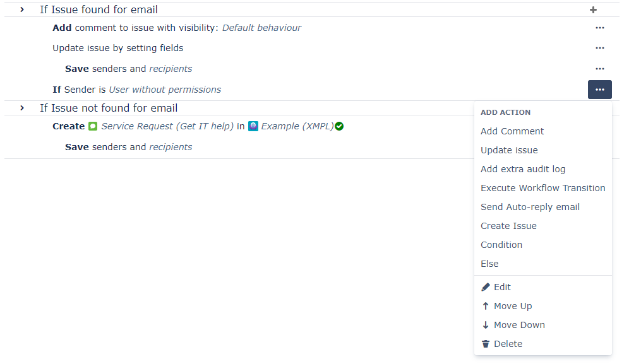Image resolution: width=629 pixels, height=364 pixels.
Task: Click plus icon beside If Issue found for email
Action: coord(593,9)
